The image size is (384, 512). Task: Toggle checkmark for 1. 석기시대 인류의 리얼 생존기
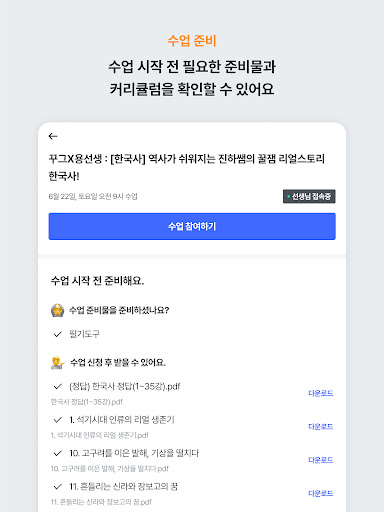coord(58,420)
